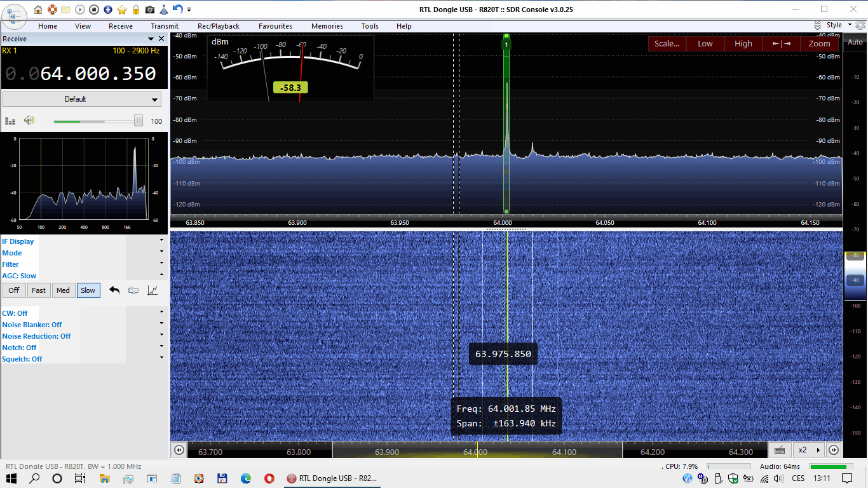Expand the Noise Reduction section

tap(161, 336)
